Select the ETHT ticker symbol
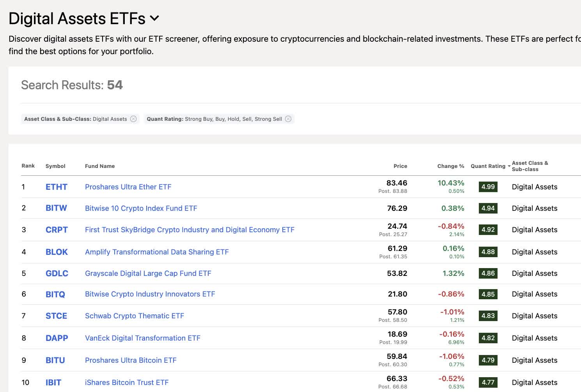This screenshot has width=581, height=392. pyautogui.click(x=56, y=187)
